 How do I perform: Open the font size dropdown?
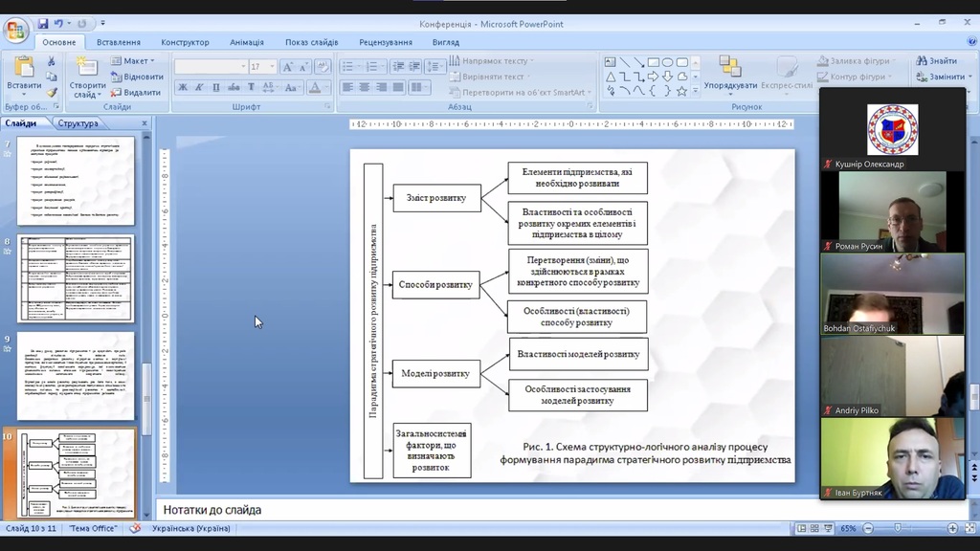point(273,67)
